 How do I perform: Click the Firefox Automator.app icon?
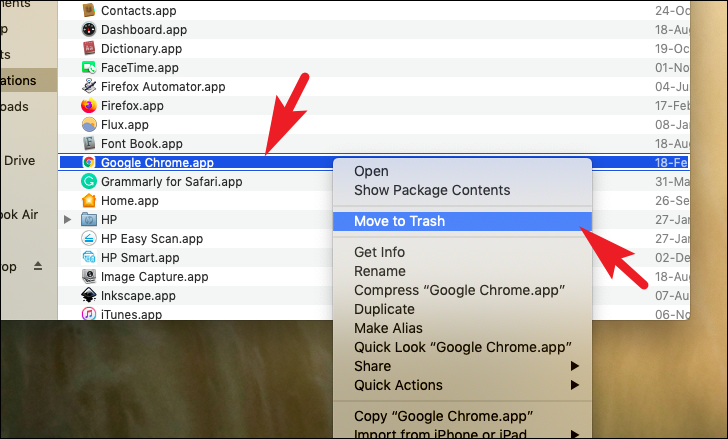click(x=89, y=86)
